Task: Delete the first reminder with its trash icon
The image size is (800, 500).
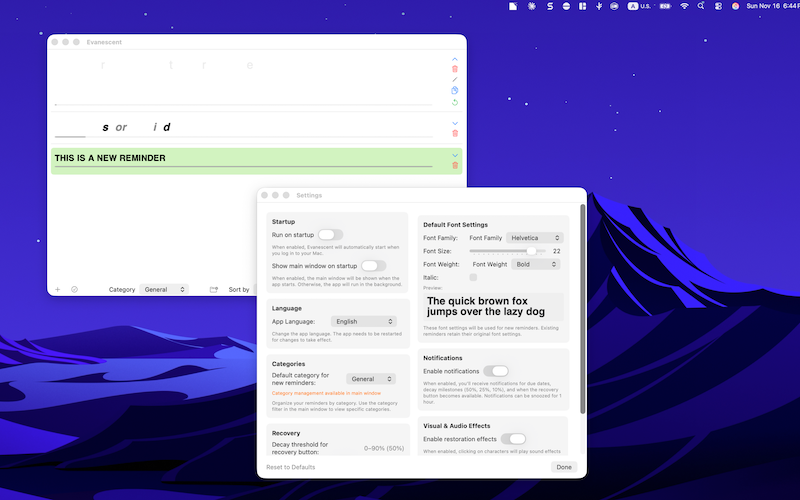Action: click(x=455, y=69)
